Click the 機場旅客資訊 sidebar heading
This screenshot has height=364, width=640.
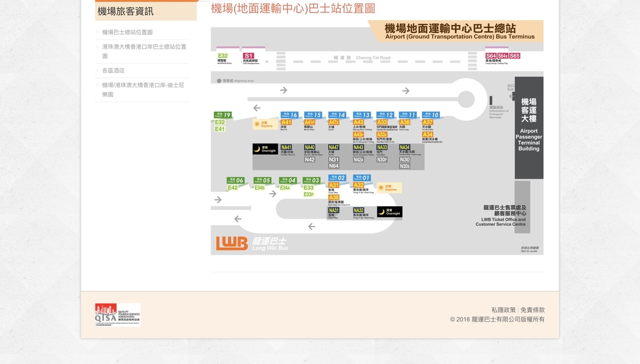[x=126, y=11]
